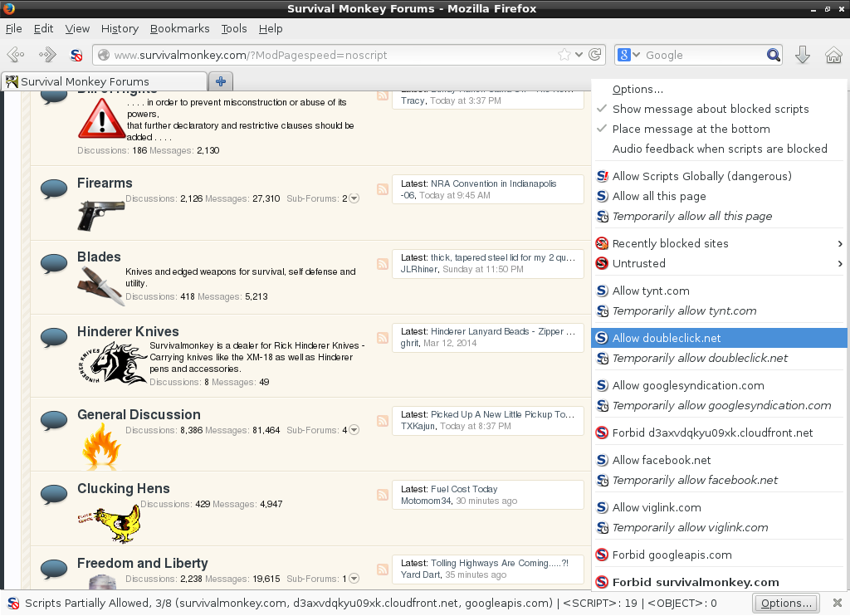Click the search magnifier icon
The image size is (850, 616).
pyautogui.click(x=774, y=55)
